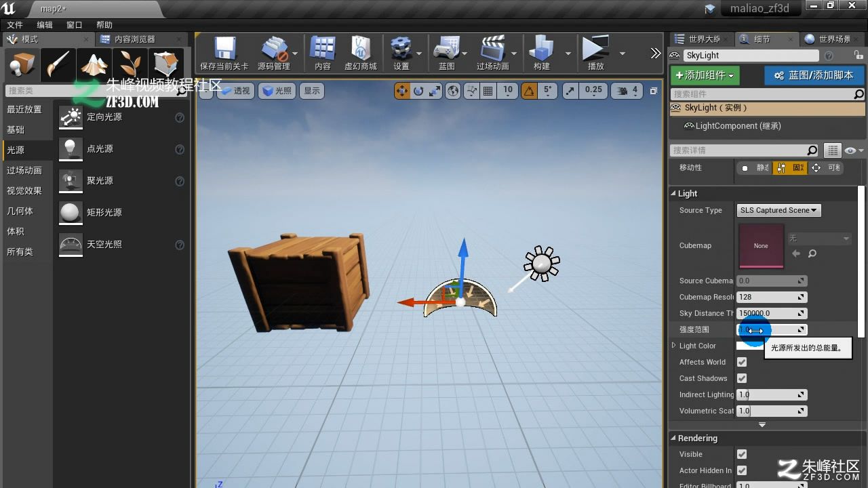Open Lit (光照) view mode button

click(x=277, y=91)
